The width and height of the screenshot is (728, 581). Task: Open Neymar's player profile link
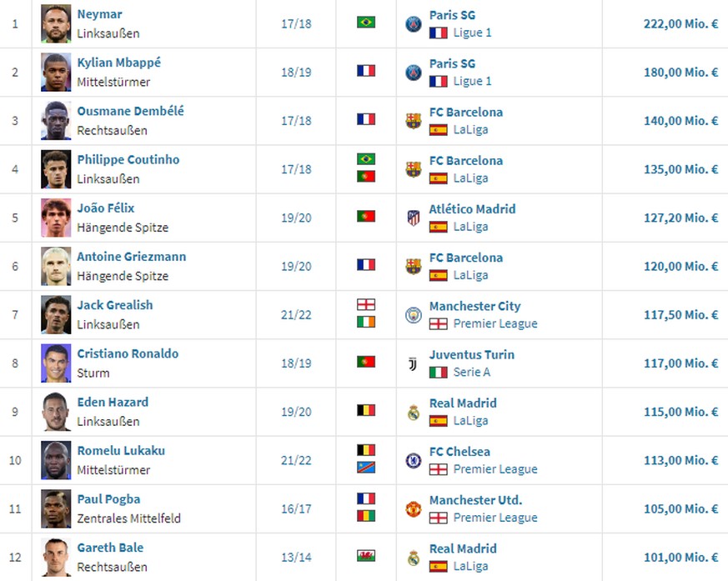click(99, 14)
